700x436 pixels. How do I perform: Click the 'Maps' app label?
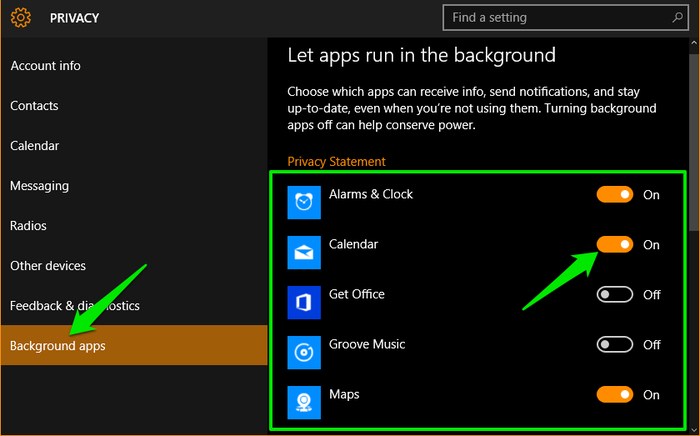[x=344, y=394]
